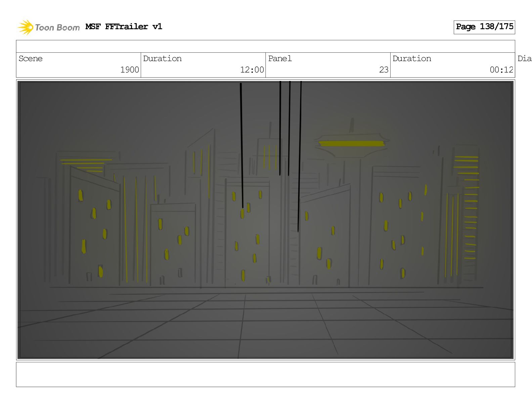Click the "Toon Boom" wordmark text
The width and height of the screenshot is (532, 411).
point(57,28)
